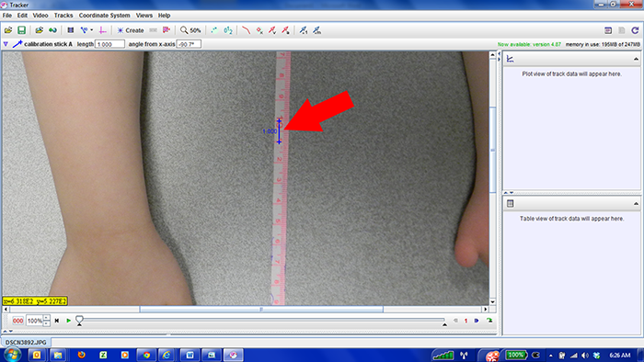Toggle the track labels number icon
Viewport: 644px width, 362px height.
point(228,30)
